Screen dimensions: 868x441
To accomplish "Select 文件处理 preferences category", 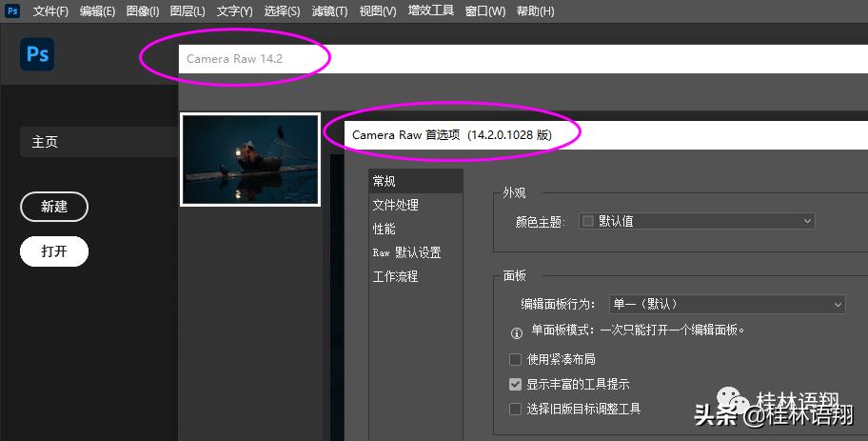I will (x=416, y=205).
